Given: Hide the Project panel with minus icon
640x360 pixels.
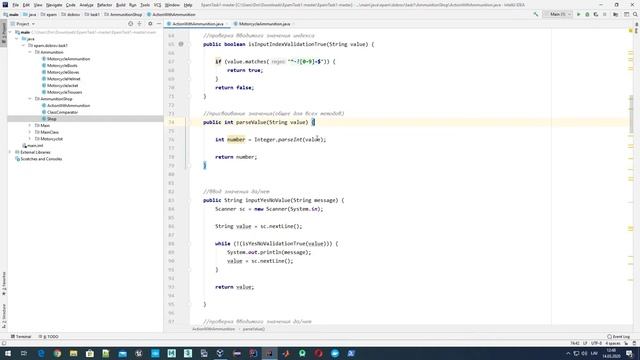Looking at the screenshot, I should (x=159, y=24).
